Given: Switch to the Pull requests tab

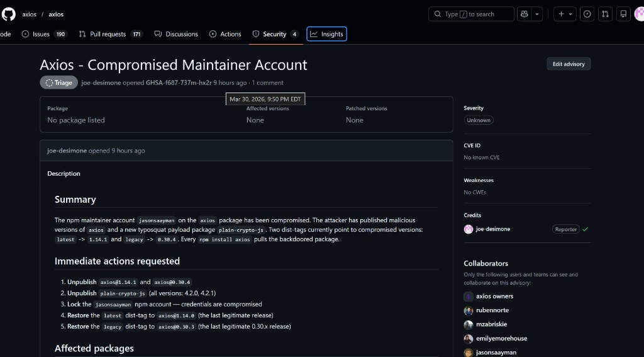Looking at the screenshot, I should (111, 34).
